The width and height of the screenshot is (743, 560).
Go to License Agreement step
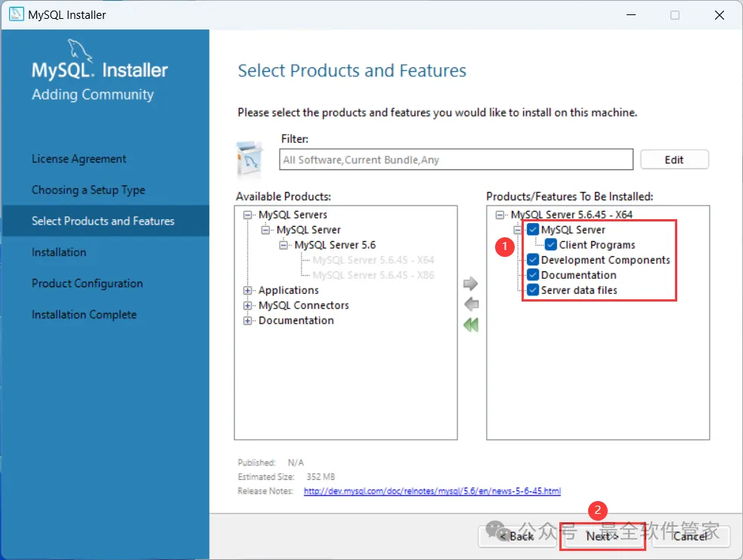pyautogui.click(x=79, y=159)
